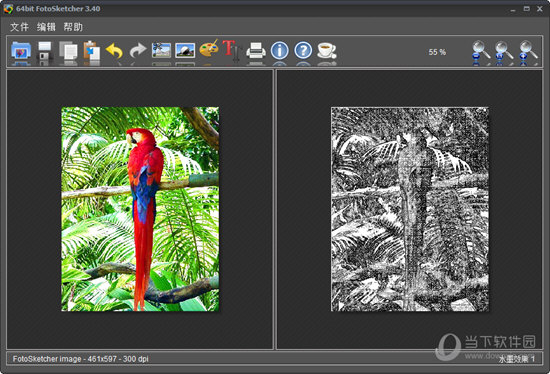Zoom out with the minus magnifier

click(481, 52)
